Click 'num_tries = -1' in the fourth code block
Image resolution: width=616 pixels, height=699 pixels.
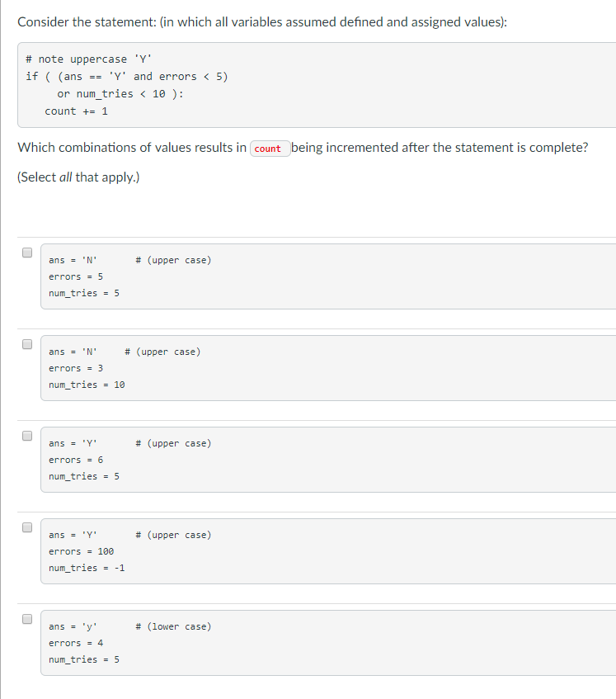click(x=86, y=568)
